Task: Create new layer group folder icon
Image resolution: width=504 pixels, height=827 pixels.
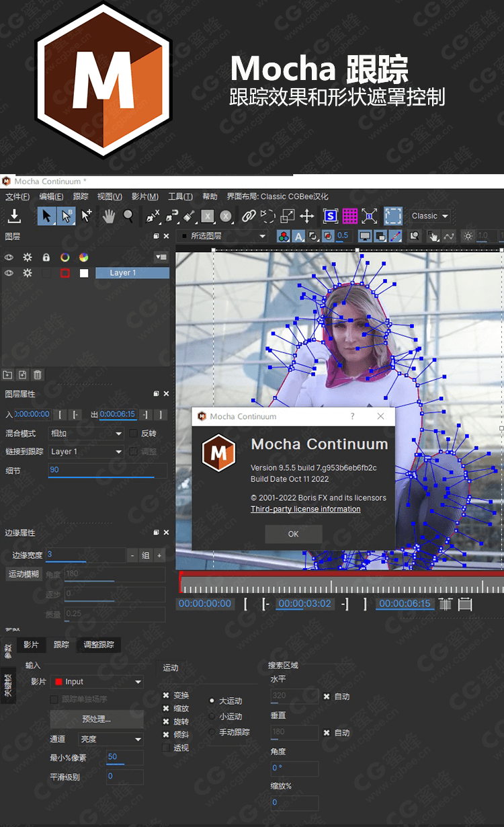Action: (8, 375)
